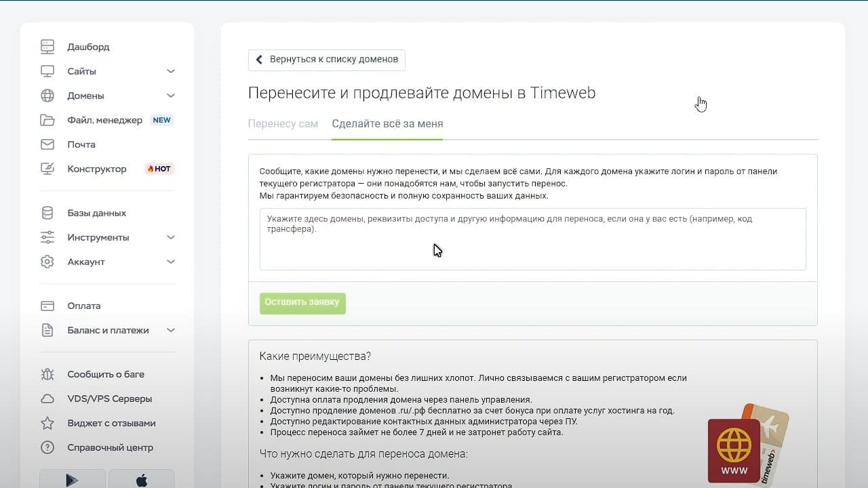Open Сообщить о баге link
Image resolution: width=868 pixels, height=488 pixels.
[x=106, y=374]
